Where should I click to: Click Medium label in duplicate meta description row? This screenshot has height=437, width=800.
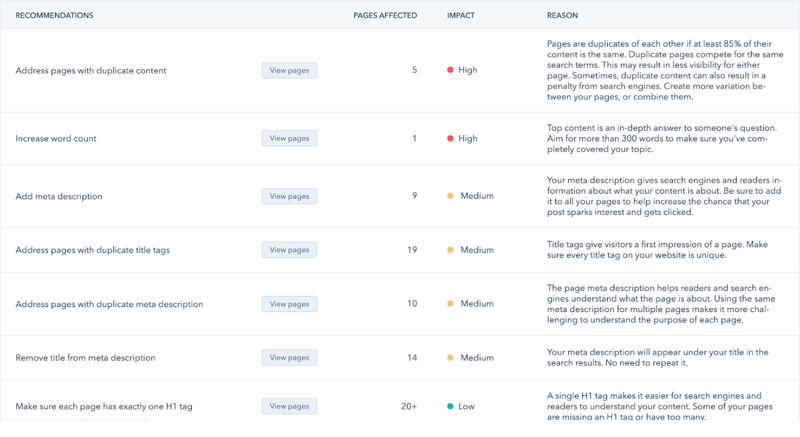(x=477, y=303)
